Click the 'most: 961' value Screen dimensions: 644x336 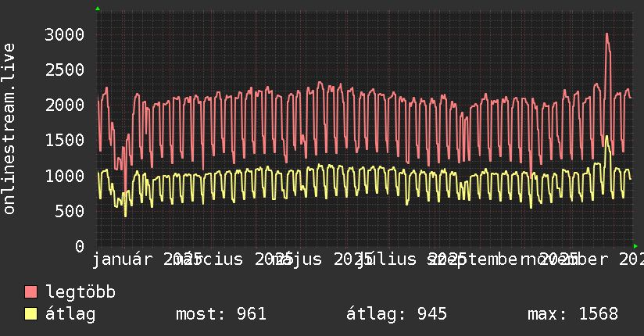(x=221, y=314)
